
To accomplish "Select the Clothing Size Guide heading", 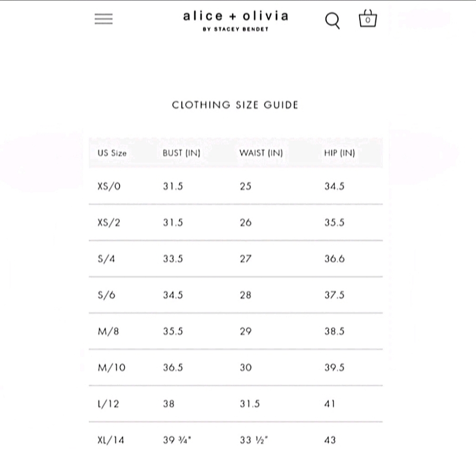I will tap(235, 105).
